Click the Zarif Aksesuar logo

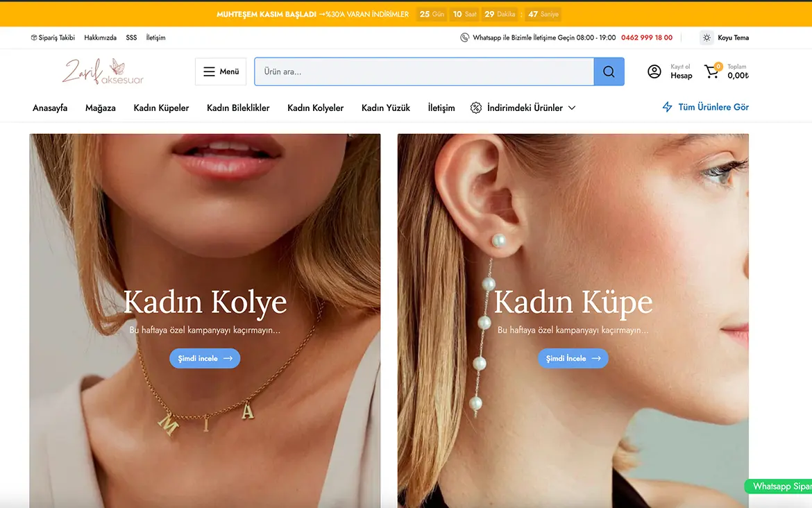pos(103,71)
